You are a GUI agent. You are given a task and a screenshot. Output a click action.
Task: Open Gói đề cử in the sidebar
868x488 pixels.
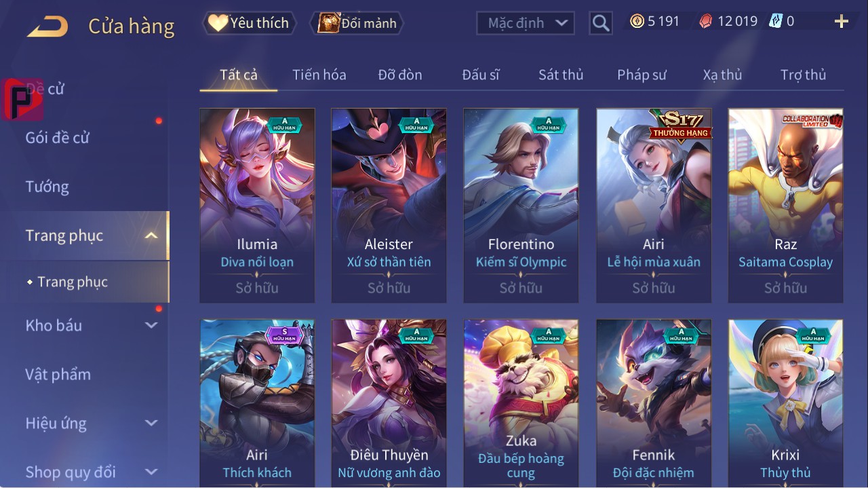(x=57, y=138)
